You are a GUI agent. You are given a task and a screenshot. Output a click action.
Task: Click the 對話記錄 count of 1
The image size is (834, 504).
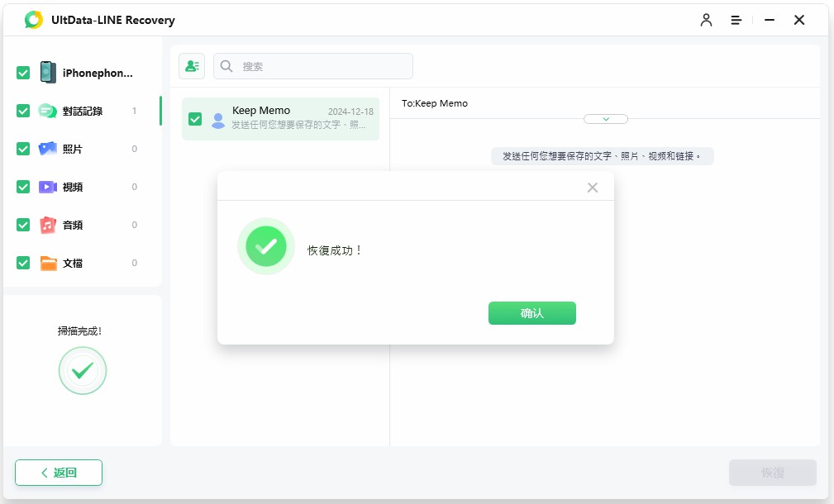[x=135, y=111]
